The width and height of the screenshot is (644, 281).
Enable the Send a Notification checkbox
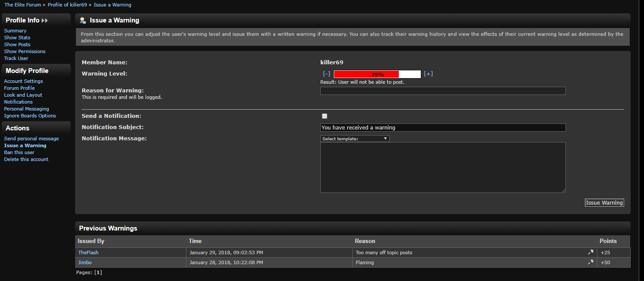tap(325, 116)
